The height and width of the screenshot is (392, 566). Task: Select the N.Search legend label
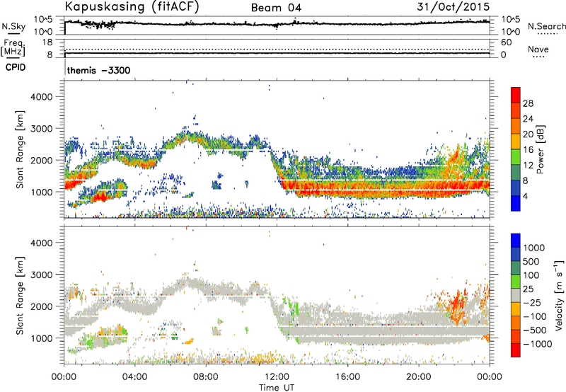546,26
